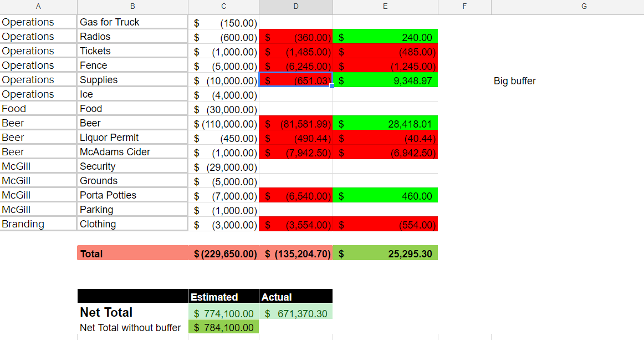The image size is (644, 340).
Task: Click the 'Clothing' cell
Action: (132, 224)
